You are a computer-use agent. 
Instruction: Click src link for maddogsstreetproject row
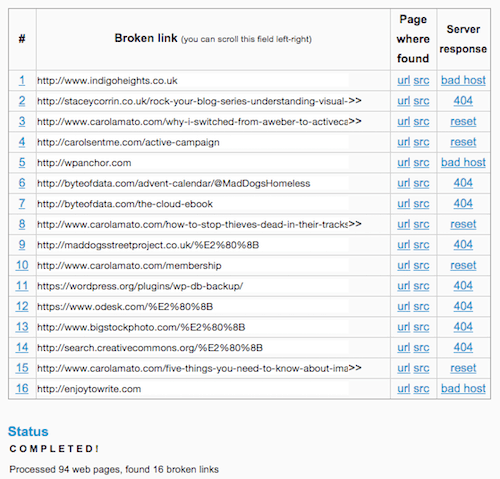[421, 245]
